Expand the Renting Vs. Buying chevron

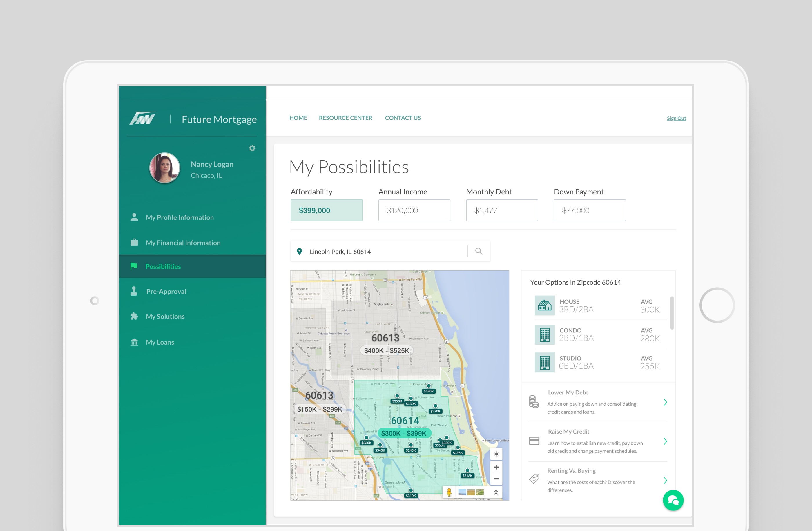(x=665, y=481)
